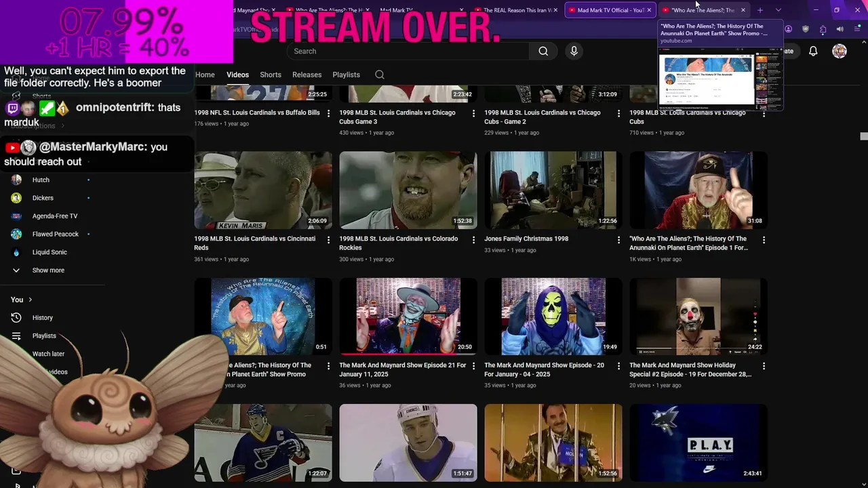Screen dimensions: 868x488
Task: Open title 1998 NFL Cardinals vs Buffalo Bills
Action: click(x=257, y=113)
